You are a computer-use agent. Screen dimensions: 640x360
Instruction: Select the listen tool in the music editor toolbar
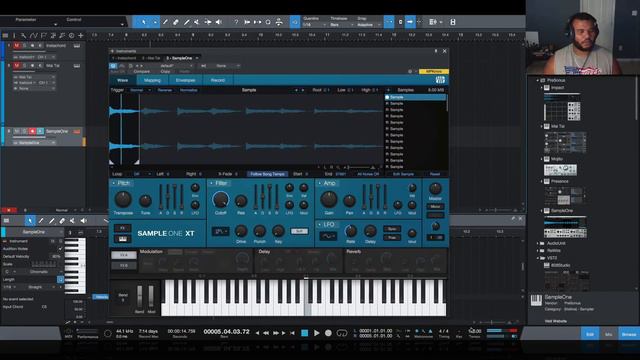click(x=83, y=221)
